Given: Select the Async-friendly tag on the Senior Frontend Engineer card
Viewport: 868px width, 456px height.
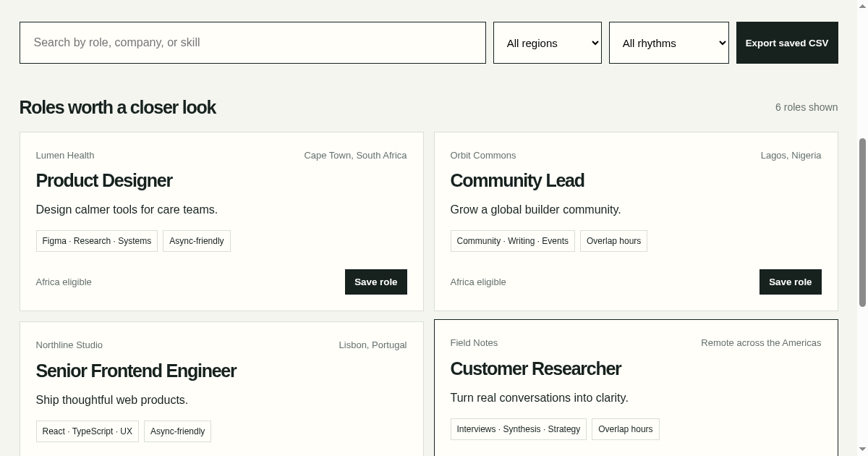Looking at the screenshot, I should (x=177, y=431).
